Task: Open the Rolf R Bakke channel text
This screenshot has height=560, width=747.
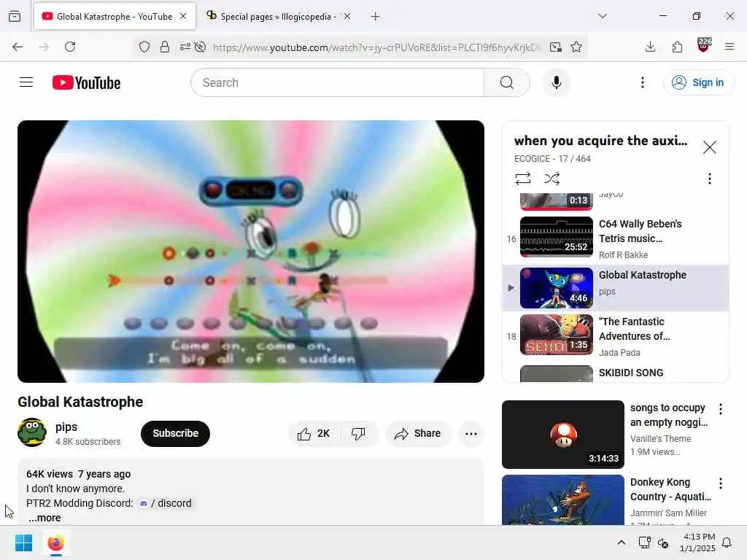Action: click(623, 254)
